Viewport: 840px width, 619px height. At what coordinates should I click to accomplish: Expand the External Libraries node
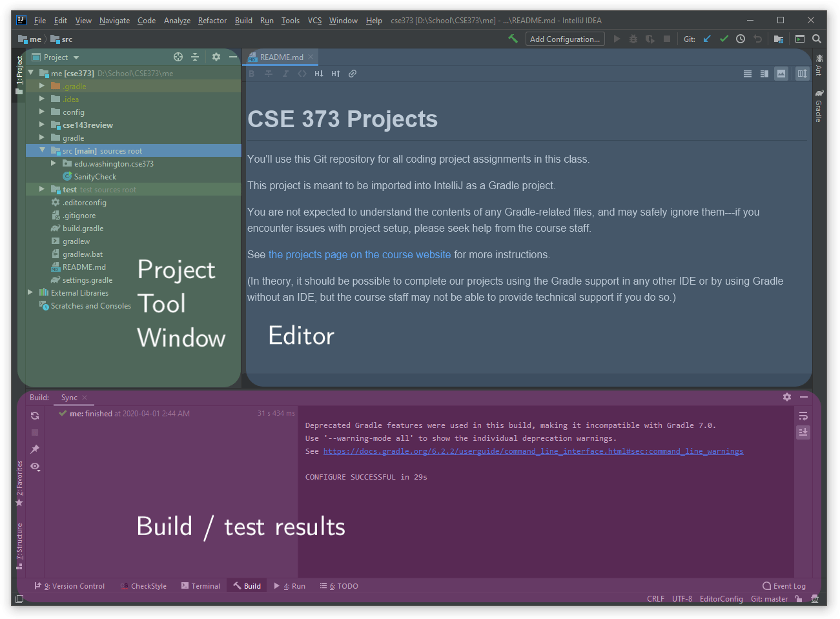coord(30,292)
